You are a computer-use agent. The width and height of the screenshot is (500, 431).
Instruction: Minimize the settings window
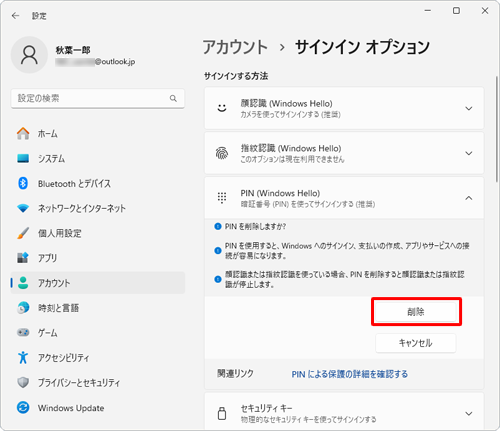click(428, 11)
